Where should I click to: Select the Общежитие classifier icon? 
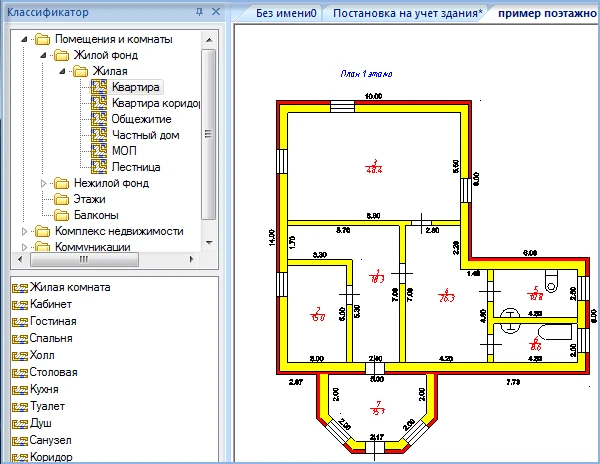click(x=98, y=119)
